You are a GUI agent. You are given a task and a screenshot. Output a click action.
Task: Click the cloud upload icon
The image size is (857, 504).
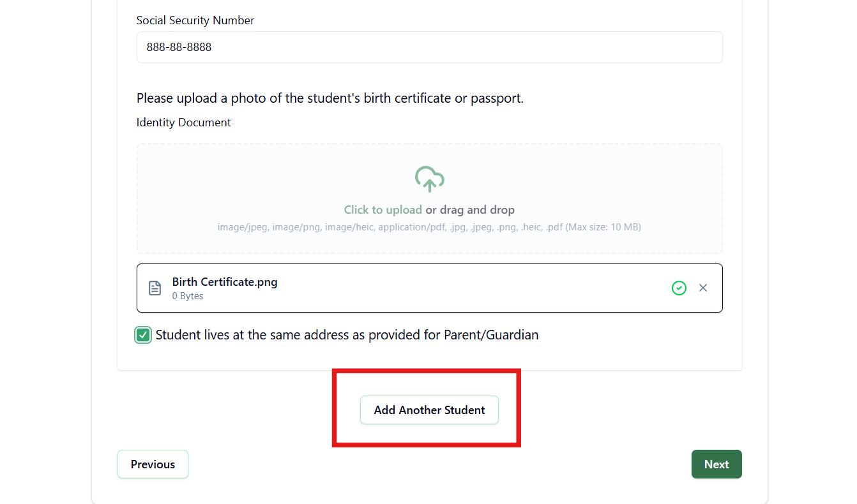pyautogui.click(x=429, y=179)
